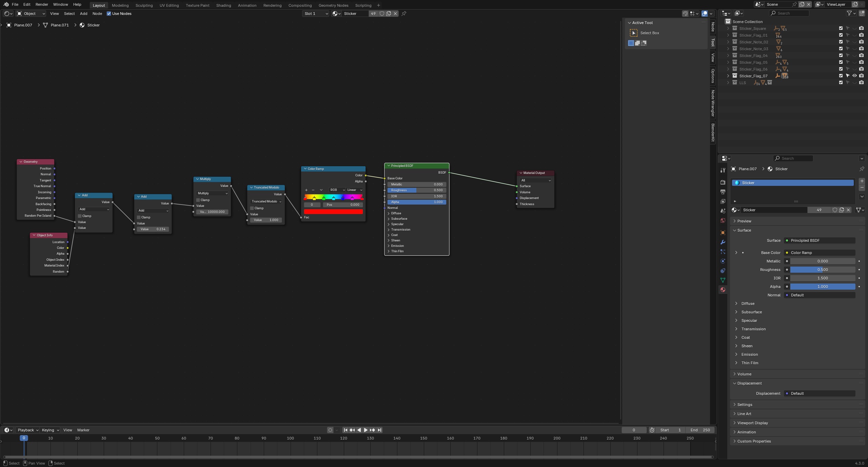Open the Render menu
Image resolution: width=868 pixels, height=467 pixels.
tap(42, 4)
